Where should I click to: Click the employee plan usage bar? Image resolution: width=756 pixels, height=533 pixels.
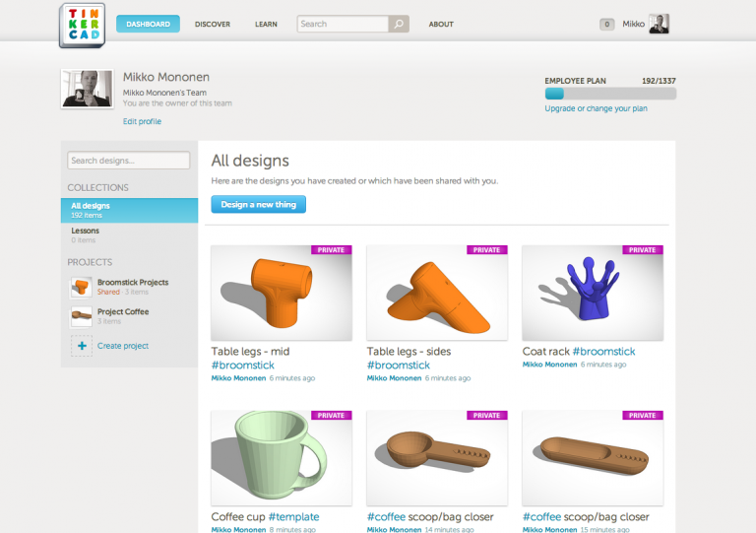(610, 94)
